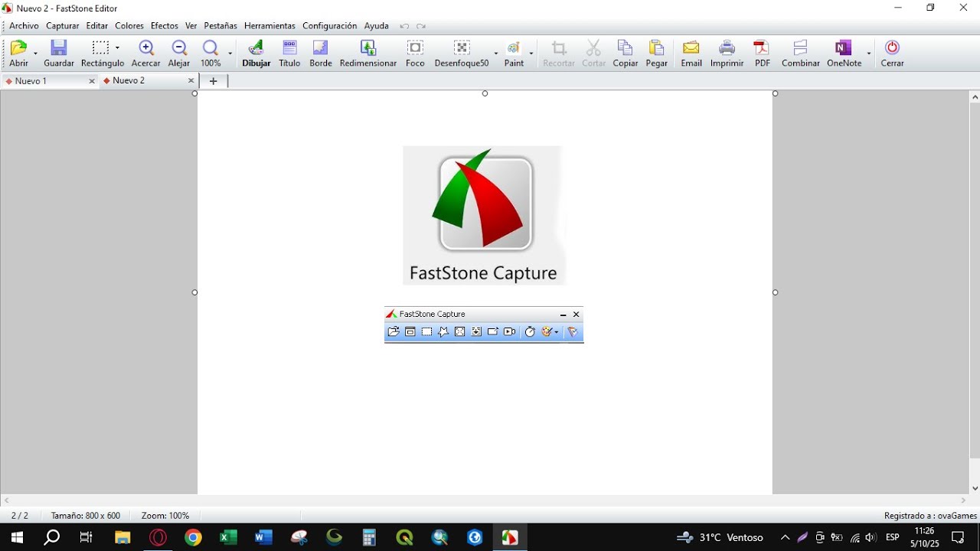Close the Nuevo 2 tab
This screenshot has width=980, height=551.
point(191,80)
